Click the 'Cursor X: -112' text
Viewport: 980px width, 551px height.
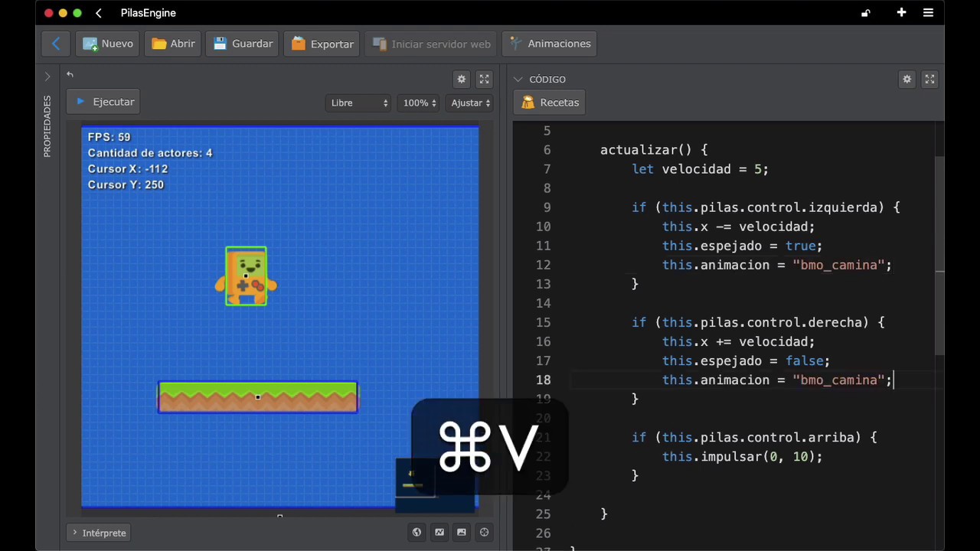[128, 169]
